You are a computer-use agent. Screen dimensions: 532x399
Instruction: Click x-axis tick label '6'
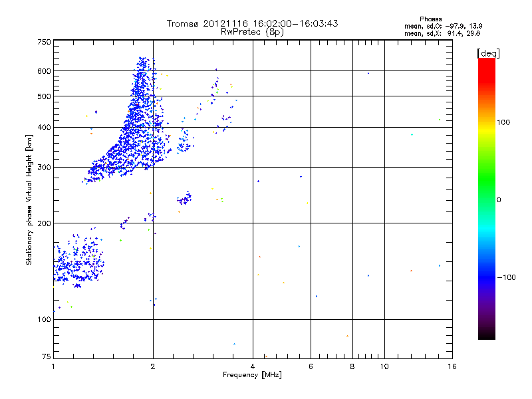click(x=311, y=366)
